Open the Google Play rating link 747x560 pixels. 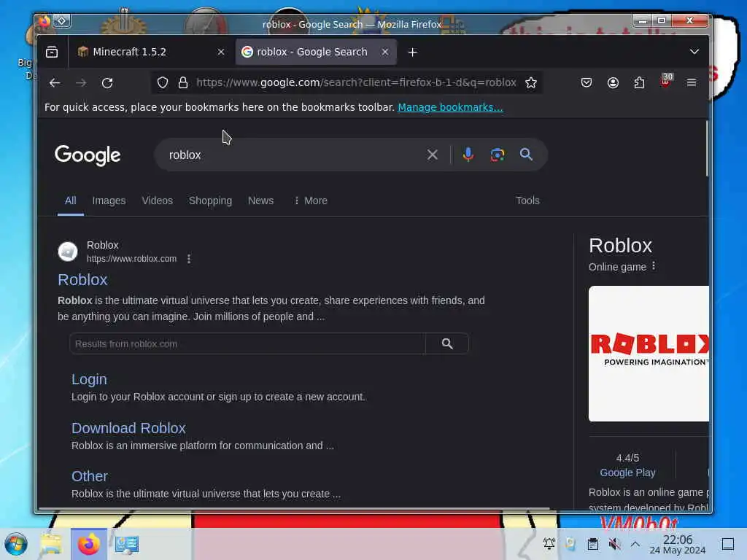coord(627,472)
